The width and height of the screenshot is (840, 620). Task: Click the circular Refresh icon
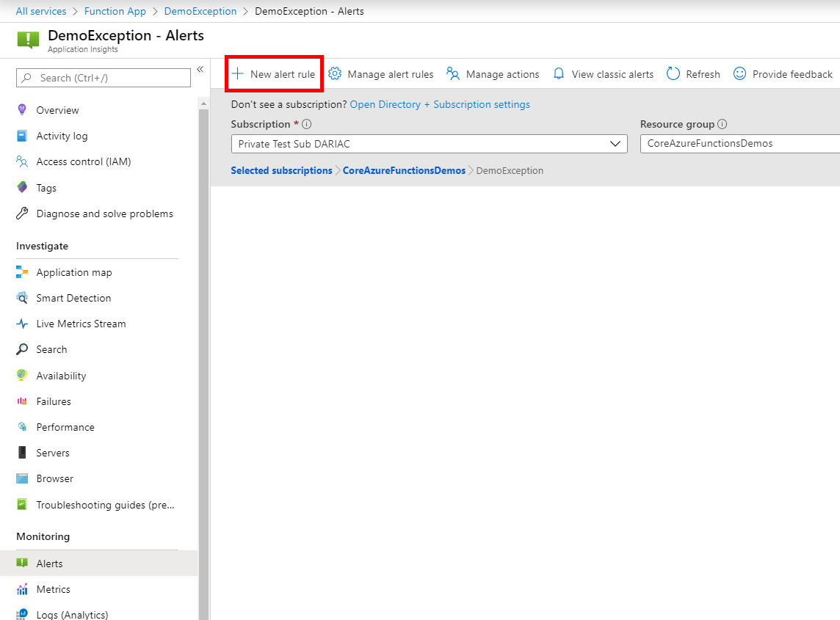[x=673, y=74]
